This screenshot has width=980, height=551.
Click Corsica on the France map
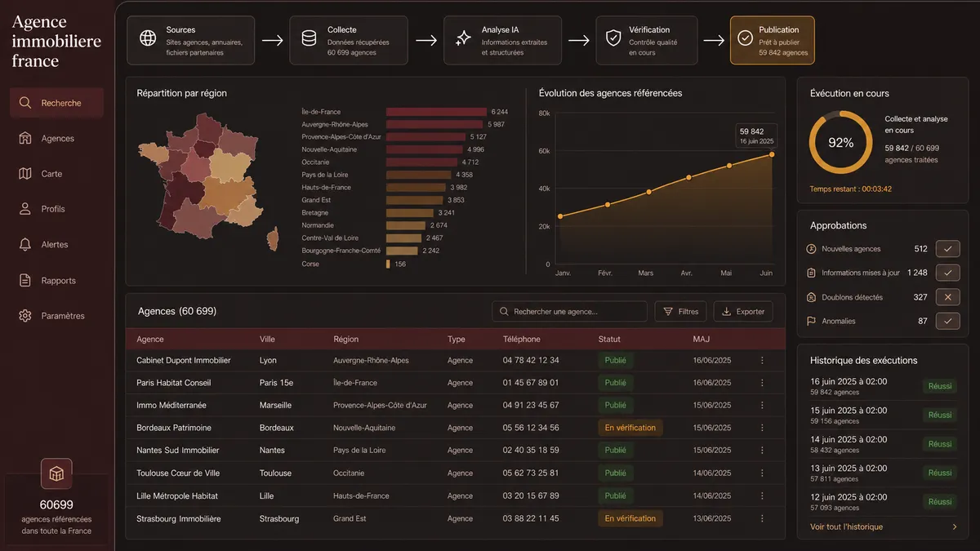[272, 239]
